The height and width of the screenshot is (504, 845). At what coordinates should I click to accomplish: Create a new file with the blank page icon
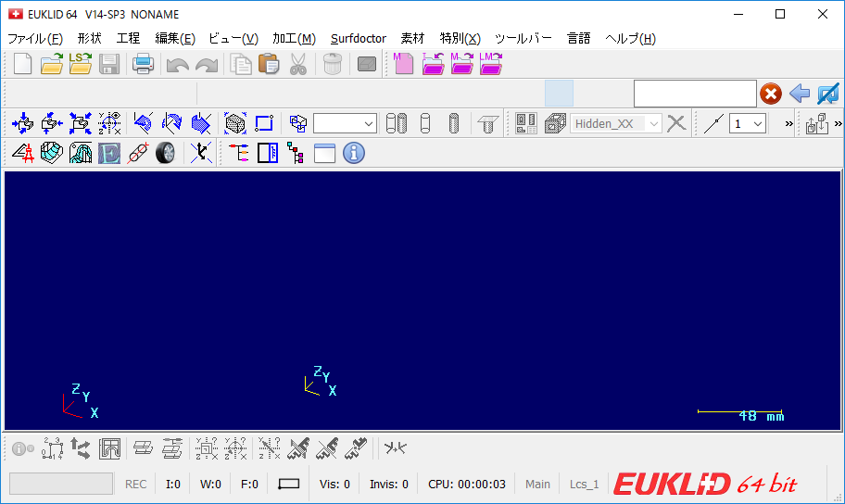pyautogui.click(x=22, y=64)
